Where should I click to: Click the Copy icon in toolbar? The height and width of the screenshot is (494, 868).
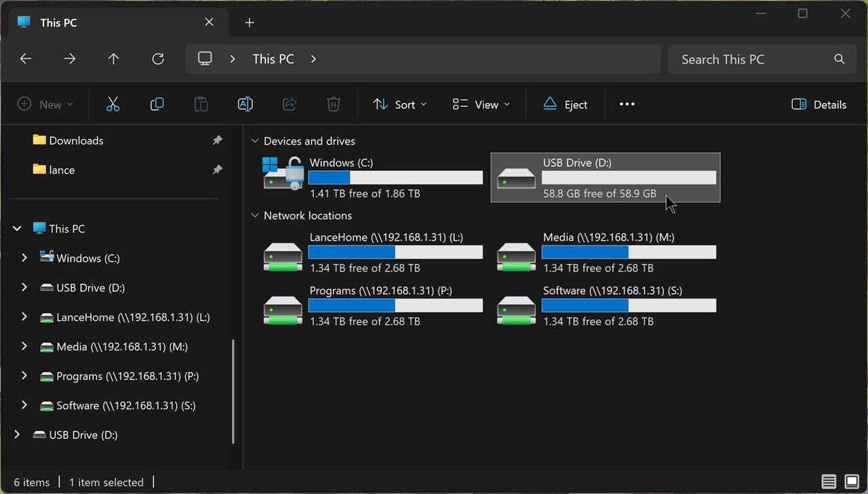point(157,104)
